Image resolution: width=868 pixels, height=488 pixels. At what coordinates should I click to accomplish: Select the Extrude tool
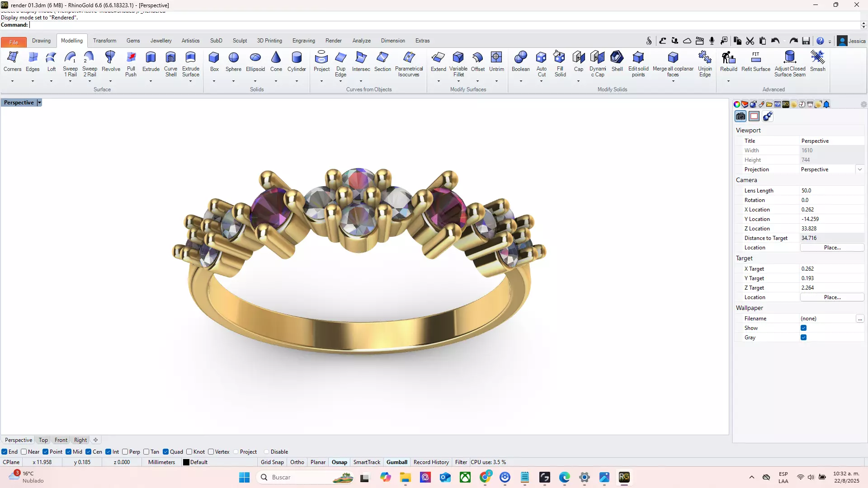click(151, 61)
